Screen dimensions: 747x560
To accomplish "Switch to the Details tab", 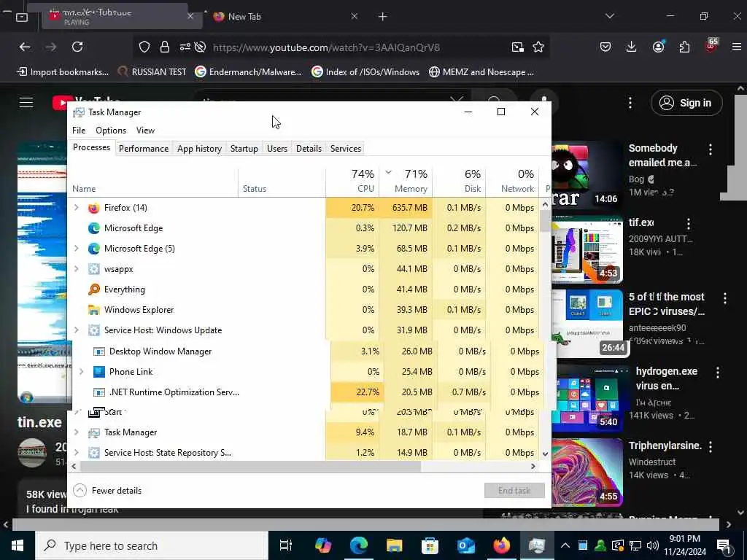I will pyautogui.click(x=309, y=149).
